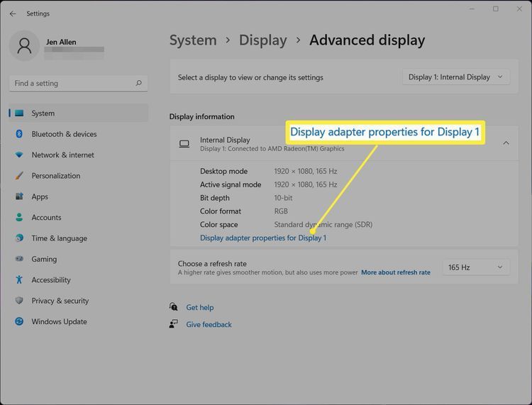Click the Find a setting search field

coord(71,83)
